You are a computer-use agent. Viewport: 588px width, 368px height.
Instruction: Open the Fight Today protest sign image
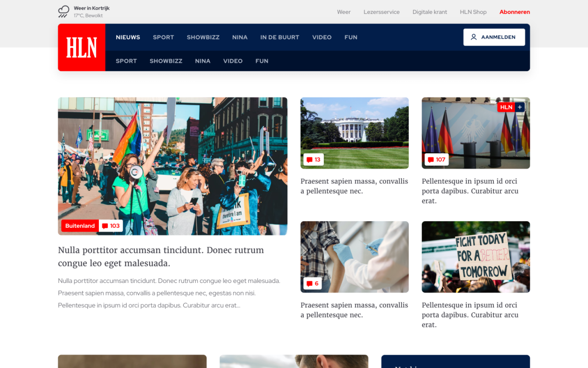[476, 257]
